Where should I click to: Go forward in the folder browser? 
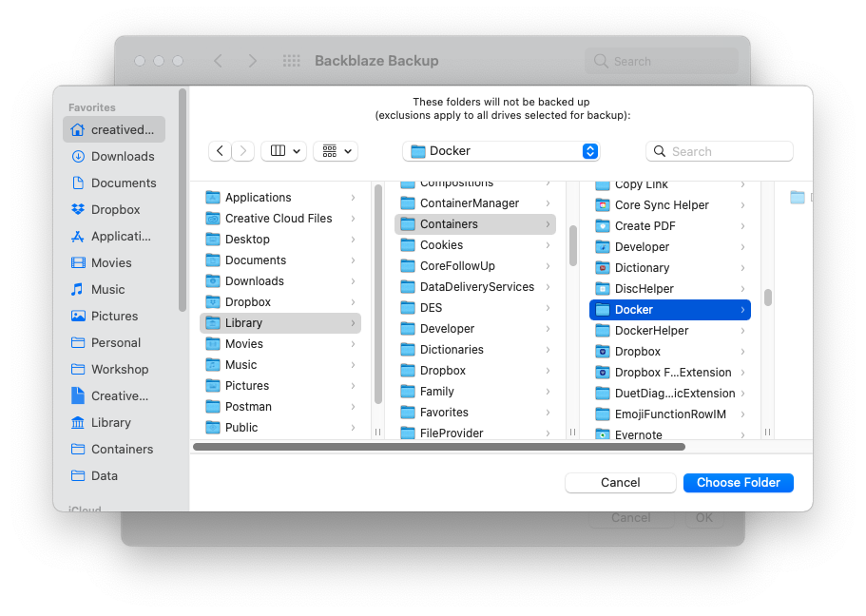tap(243, 151)
